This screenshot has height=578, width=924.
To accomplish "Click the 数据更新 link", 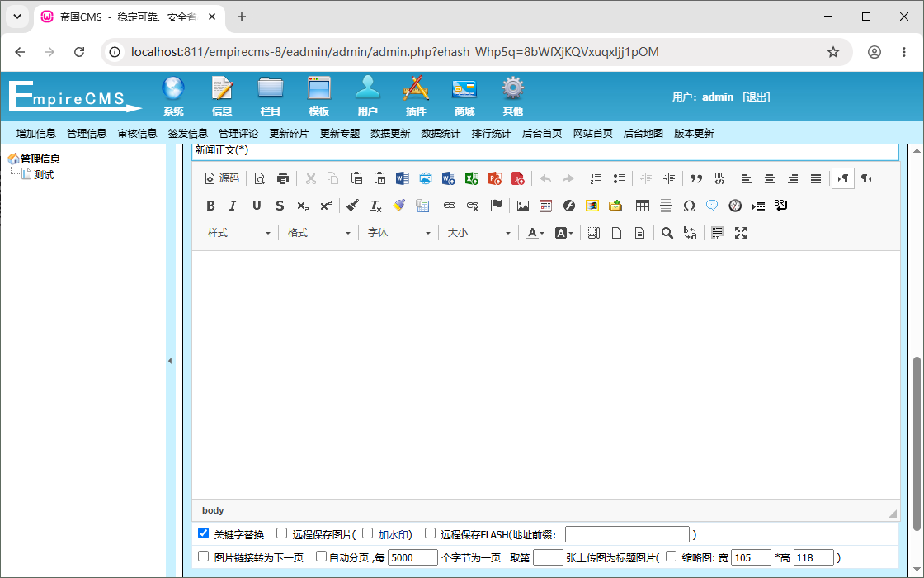I will pos(390,133).
